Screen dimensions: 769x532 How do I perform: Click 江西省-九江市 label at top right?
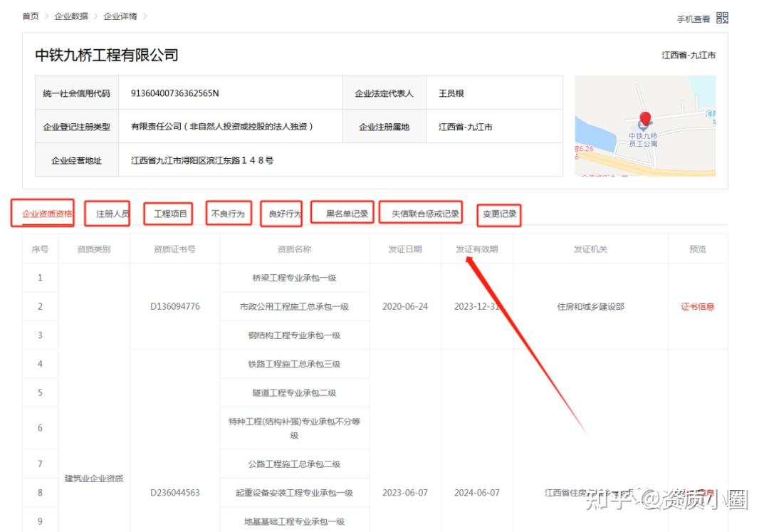(689, 56)
